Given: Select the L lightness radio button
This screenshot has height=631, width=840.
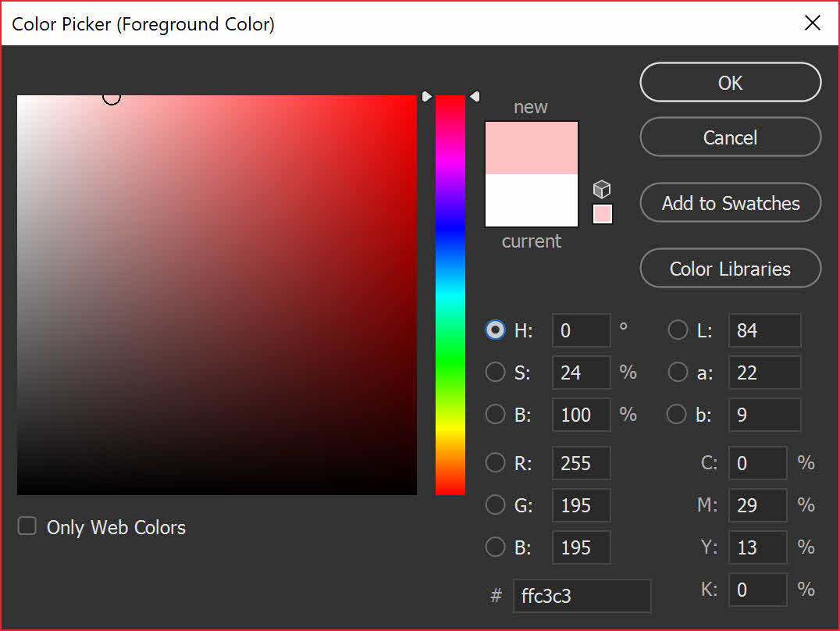Looking at the screenshot, I should point(677,330).
